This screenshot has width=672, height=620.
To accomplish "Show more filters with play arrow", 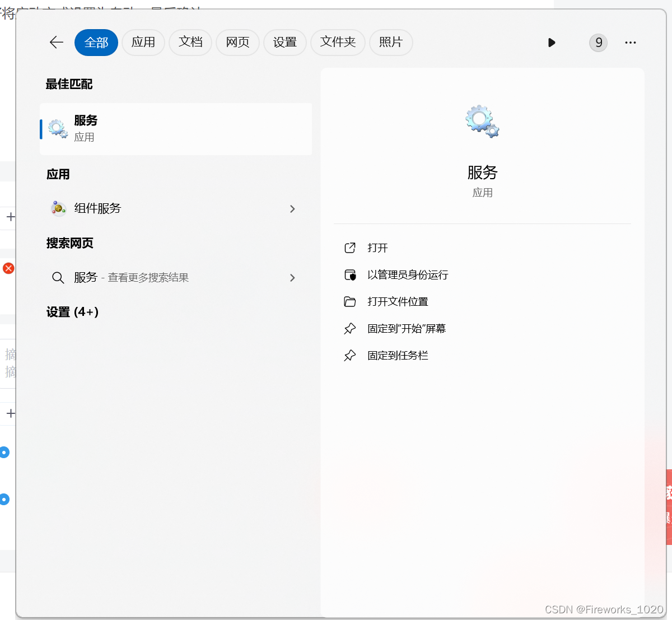I will [552, 43].
